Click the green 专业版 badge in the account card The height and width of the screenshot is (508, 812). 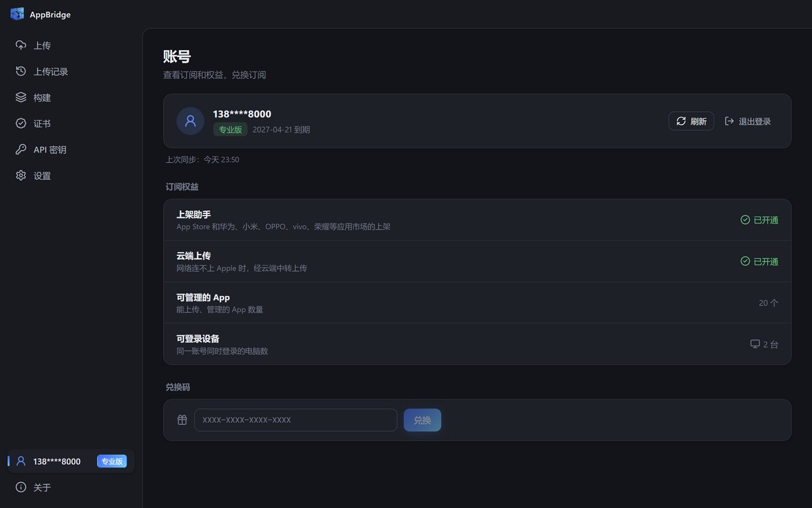[x=230, y=130]
